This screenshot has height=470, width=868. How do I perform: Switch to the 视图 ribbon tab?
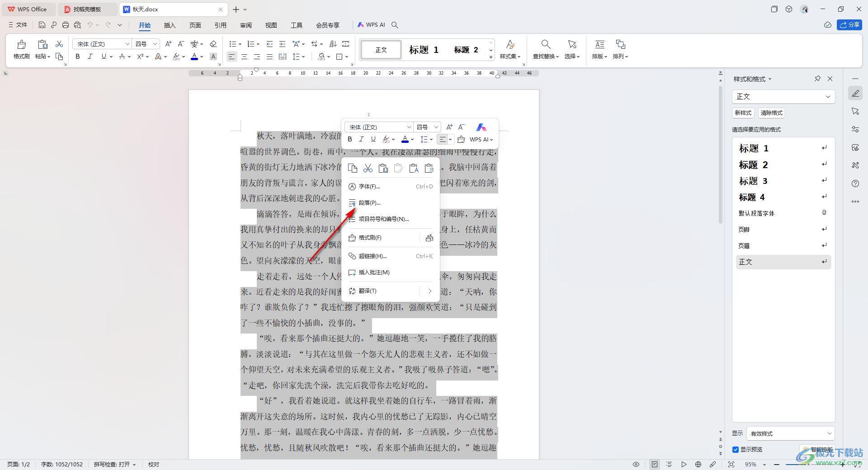tap(271, 25)
